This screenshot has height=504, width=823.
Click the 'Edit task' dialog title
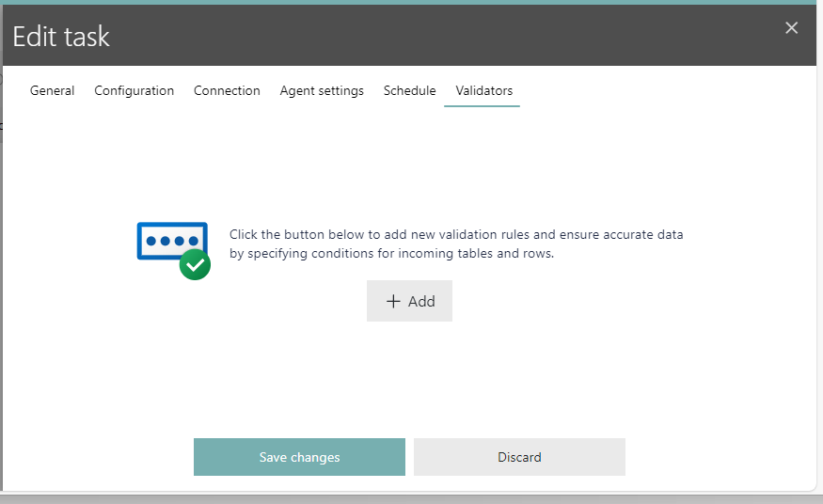click(x=61, y=37)
